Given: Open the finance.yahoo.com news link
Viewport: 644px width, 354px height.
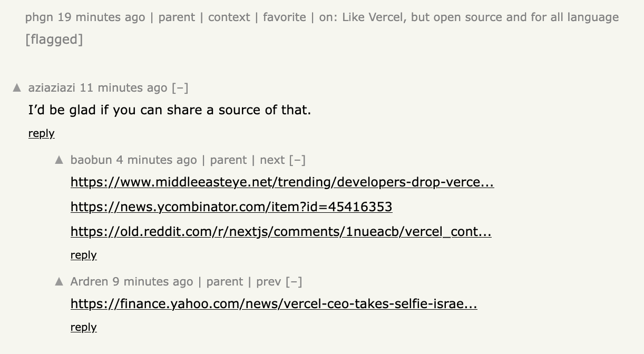Looking at the screenshot, I should click(x=274, y=304).
